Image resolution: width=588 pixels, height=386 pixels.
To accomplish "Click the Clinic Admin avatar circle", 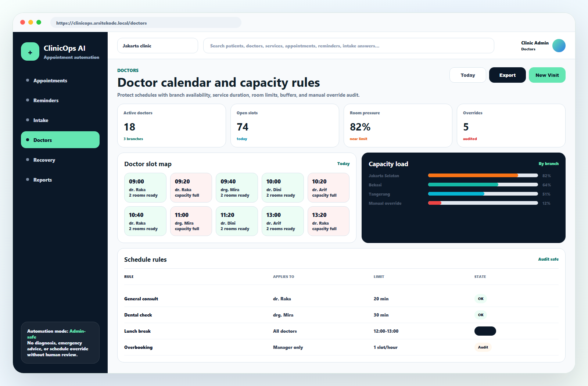I will (559, 46).
